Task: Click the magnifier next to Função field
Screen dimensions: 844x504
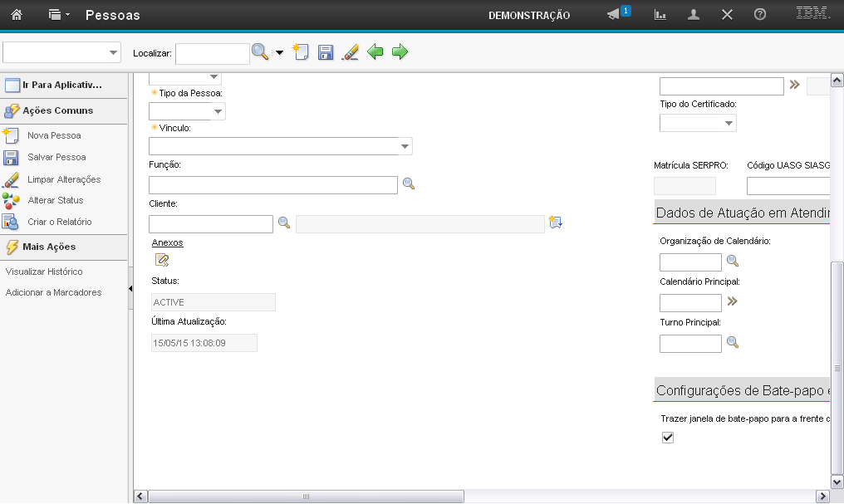Action: pos(408,184)
